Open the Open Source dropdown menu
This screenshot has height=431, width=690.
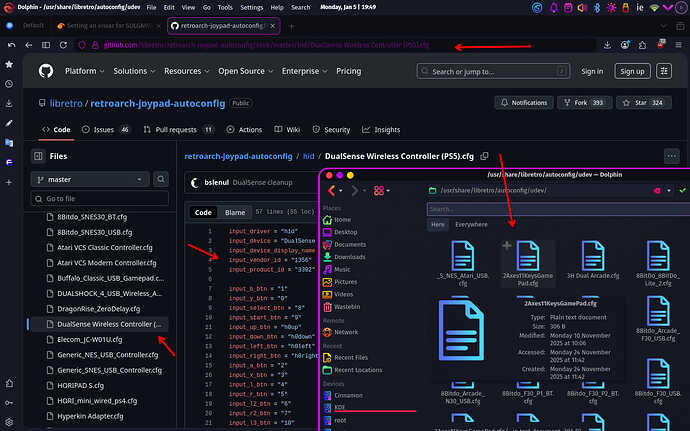click(246, 72)
